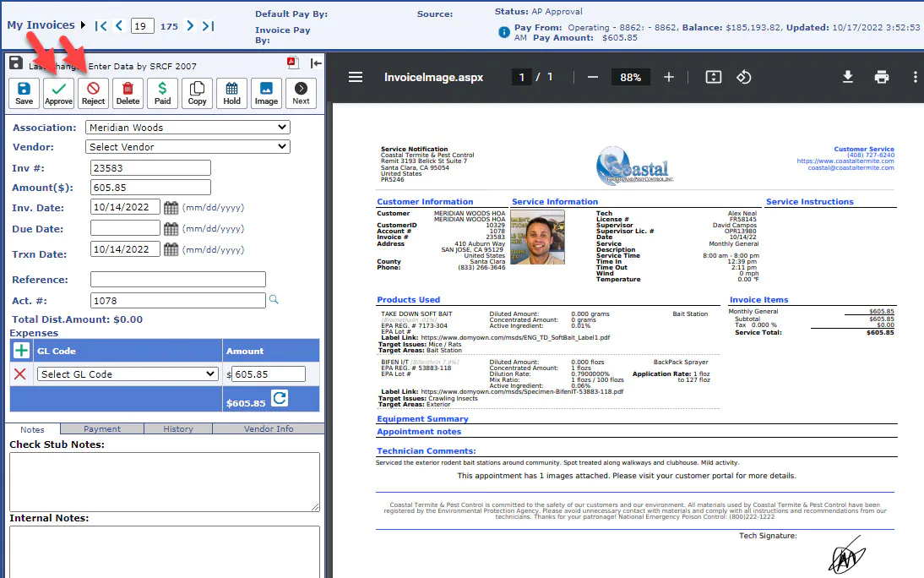This screenshot has height=578, width=924.
Task: Open the Vendor Info tab
Action: 269,429
